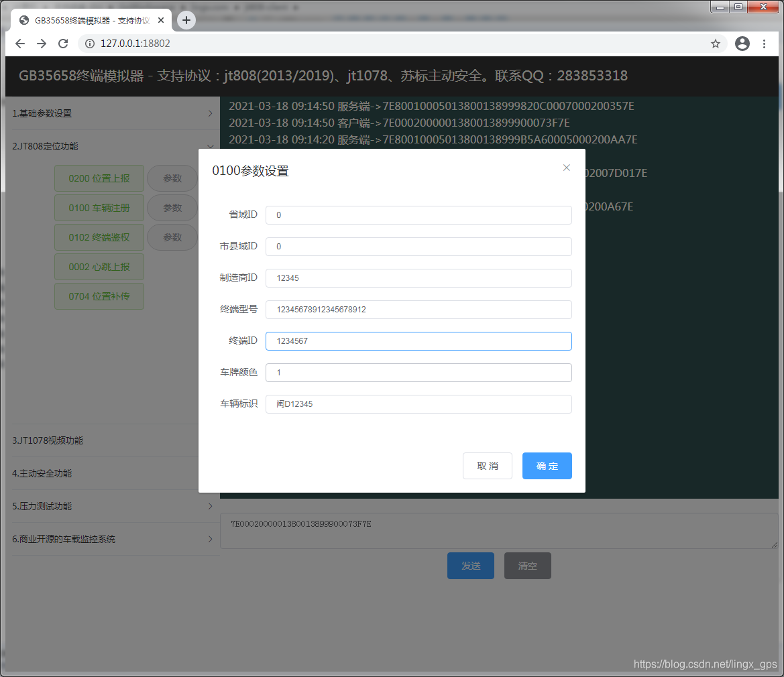Expand 6.商业开源的车载监控系统 chevron
Viewport: 784px width, 677px height.
point(210,539)
